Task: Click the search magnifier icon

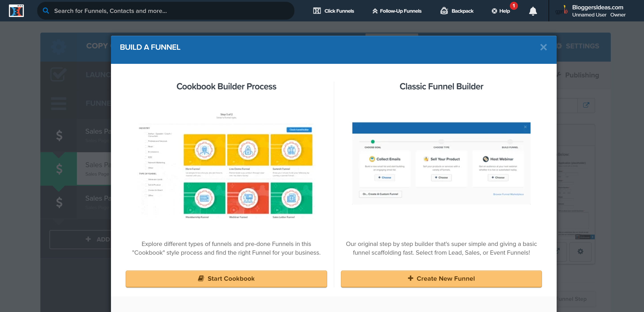Action: tap(46, 10)
